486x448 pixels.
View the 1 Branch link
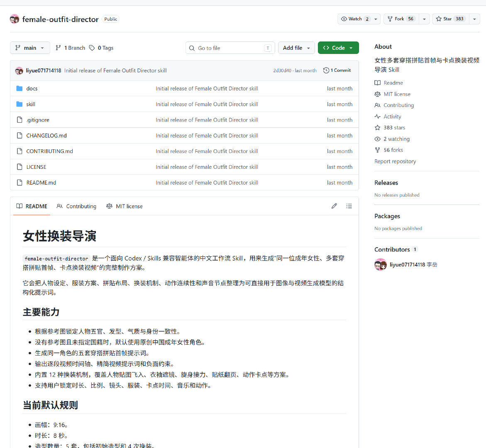[71, 48]
